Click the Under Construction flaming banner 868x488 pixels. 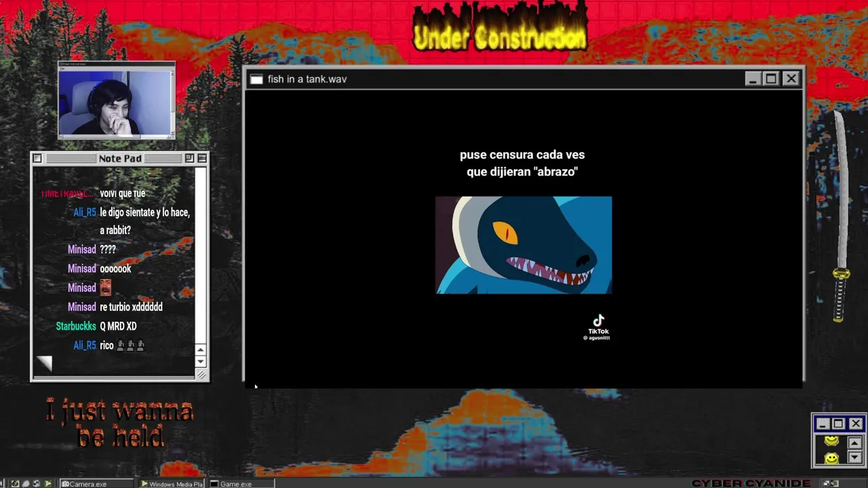tap(500, 28)
